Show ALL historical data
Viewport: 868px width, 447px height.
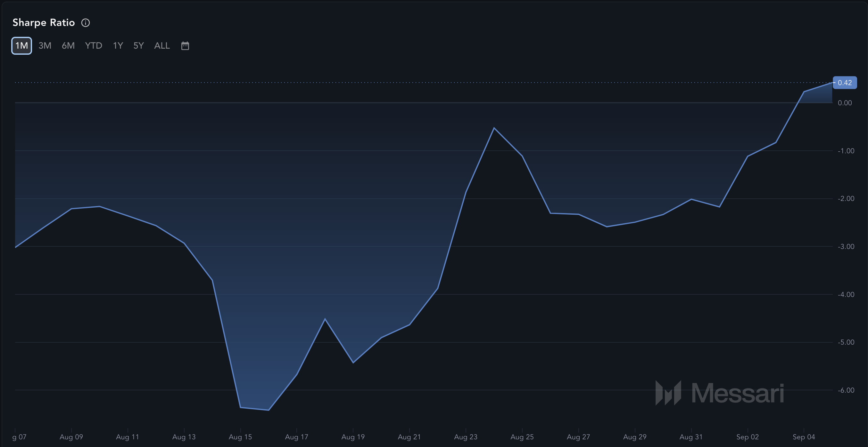click(162, 46)
